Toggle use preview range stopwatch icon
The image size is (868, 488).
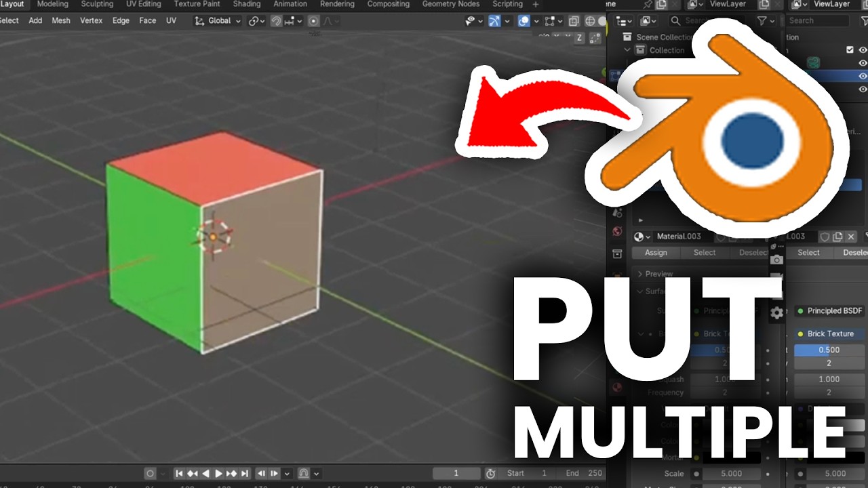pyautogui.click(x=491, y=473)
